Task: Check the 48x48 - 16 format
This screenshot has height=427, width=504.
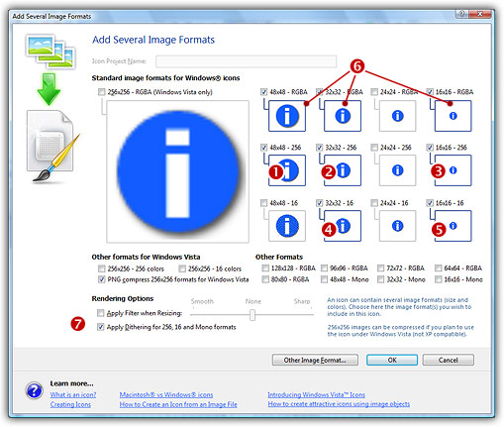Action: click(263, 203)
